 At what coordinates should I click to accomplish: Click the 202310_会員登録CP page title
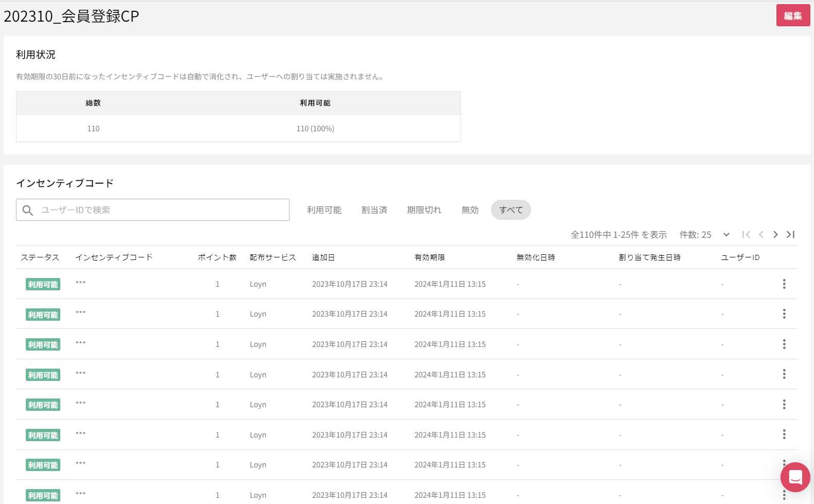tap(72, 16)
